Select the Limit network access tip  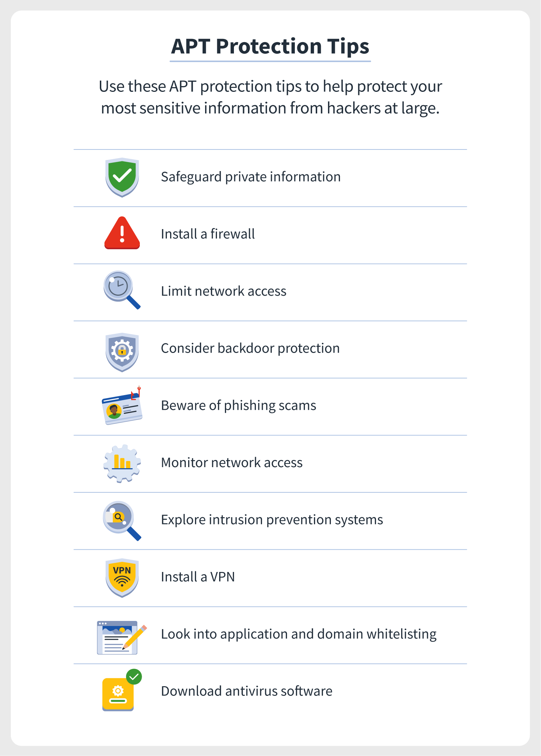(224, 291)
